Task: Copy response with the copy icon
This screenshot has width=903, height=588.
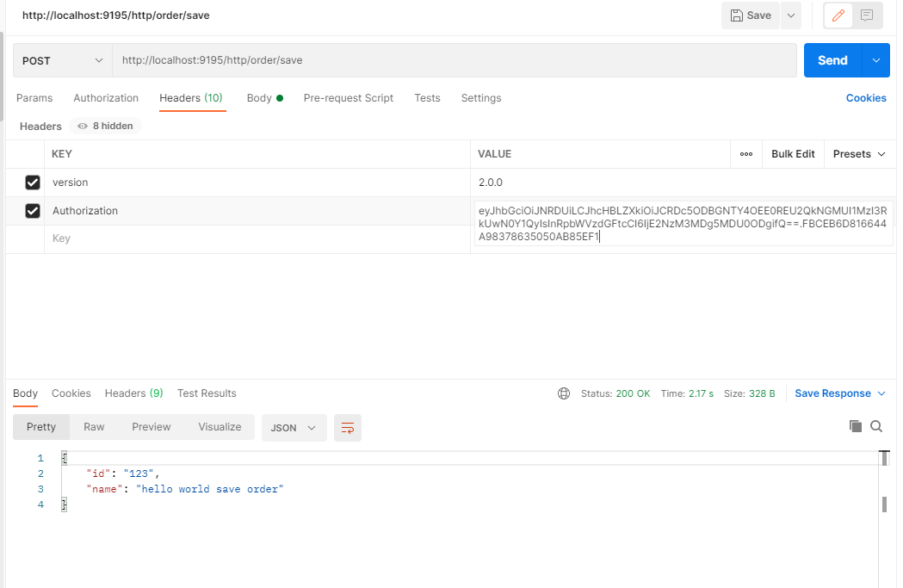Action: click(x=856, y=426)
